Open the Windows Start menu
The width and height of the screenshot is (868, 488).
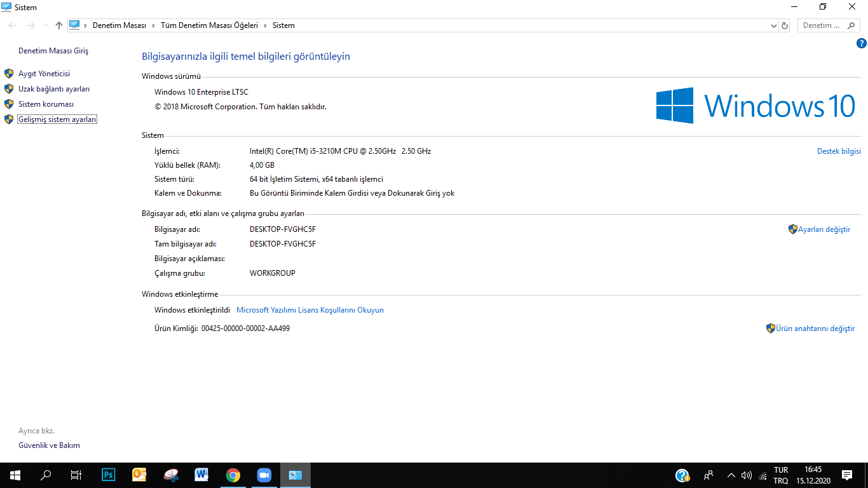(x=15, y=475)
